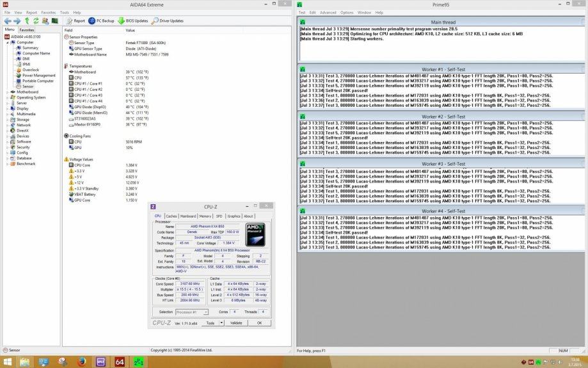Click the green up-level arrow in AIDA64
Image resolution: width=588 pixels, height=368 pixels.
tap(27, 21)
